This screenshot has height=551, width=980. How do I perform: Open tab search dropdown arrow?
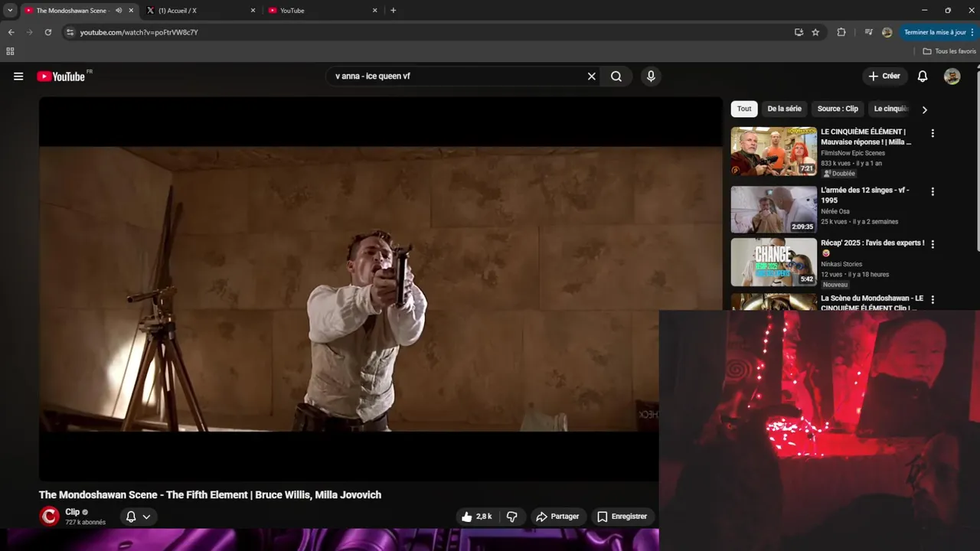point(10,11)
